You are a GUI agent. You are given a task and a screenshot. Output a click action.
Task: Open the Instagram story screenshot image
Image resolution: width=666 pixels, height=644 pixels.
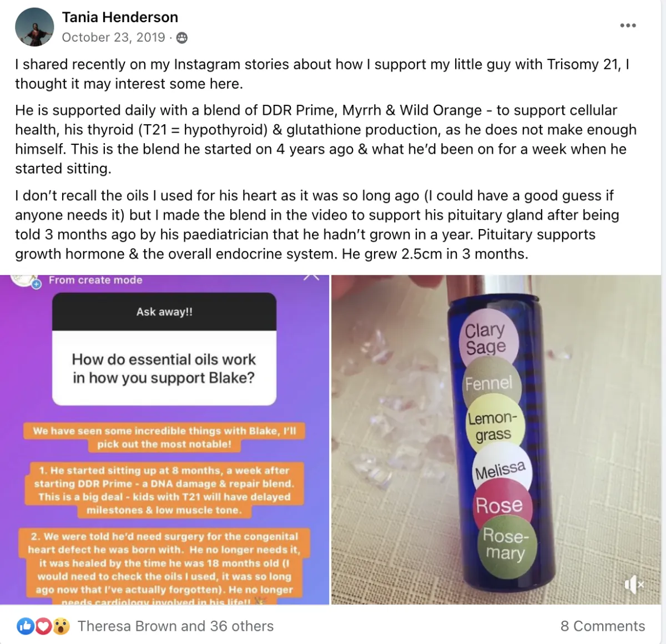164,440
